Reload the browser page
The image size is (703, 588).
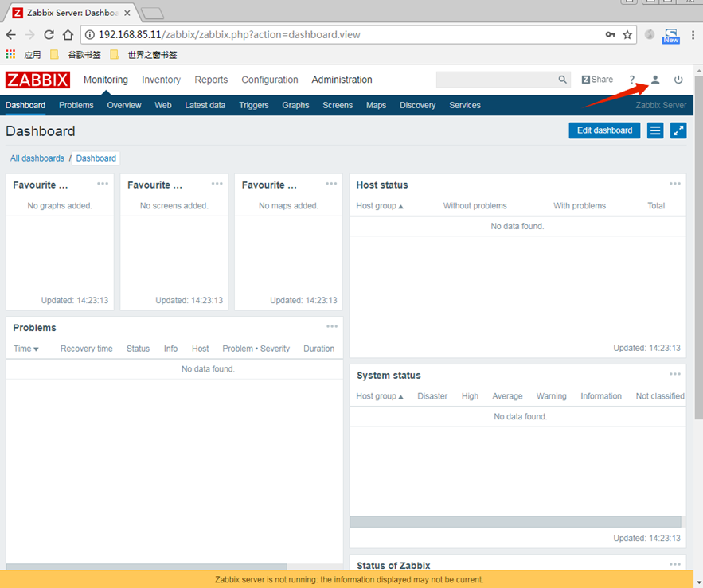49,34
